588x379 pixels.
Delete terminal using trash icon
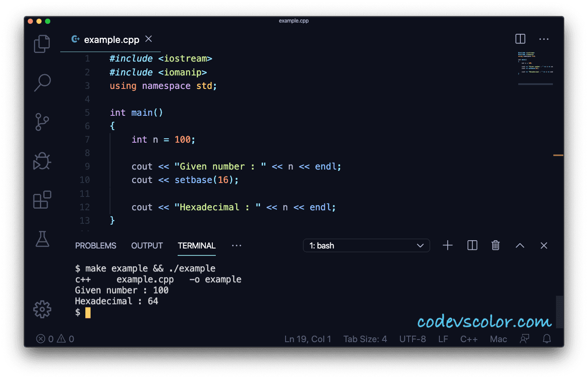pos(496,245)
